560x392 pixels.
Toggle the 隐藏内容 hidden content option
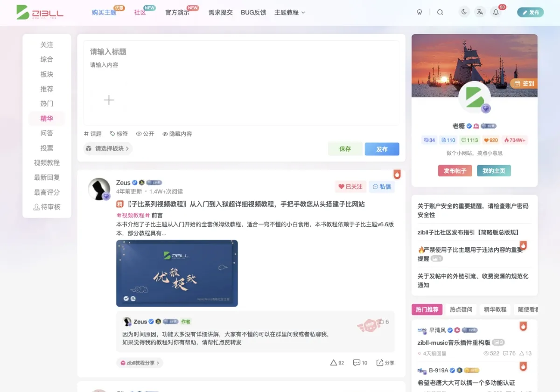pyautogui.click(x=177, y=134)
